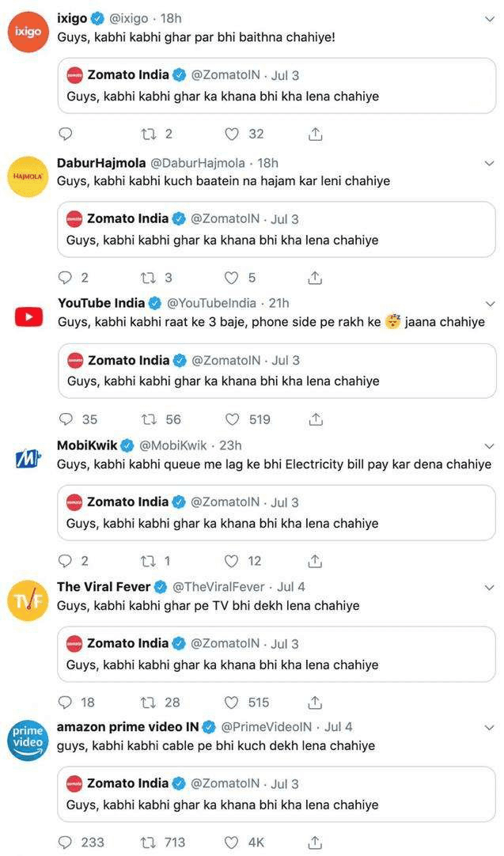The height and width of the screenshot is (856, 504).
Task: Open the quoted Zomato tweet in MobiKwik's post
Action: point(275,513)
